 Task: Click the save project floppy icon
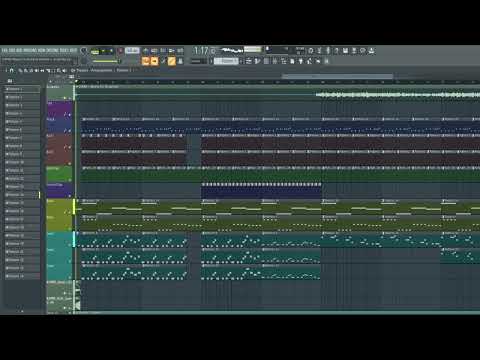pyautogui.click(x=345, y=51)
